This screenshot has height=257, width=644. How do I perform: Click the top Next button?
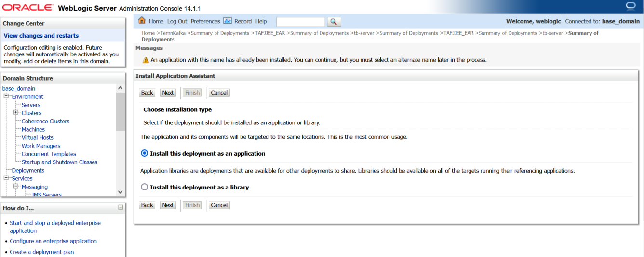pos(168,93)
